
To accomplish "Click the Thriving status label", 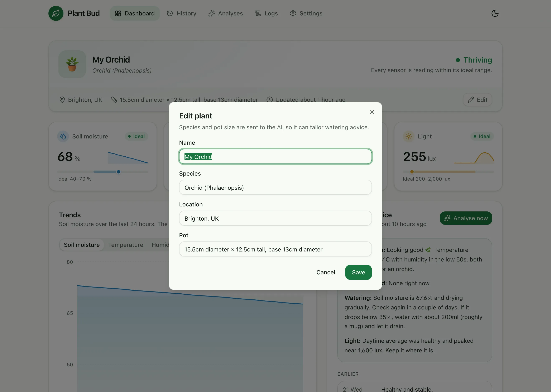I will (474, 60).
